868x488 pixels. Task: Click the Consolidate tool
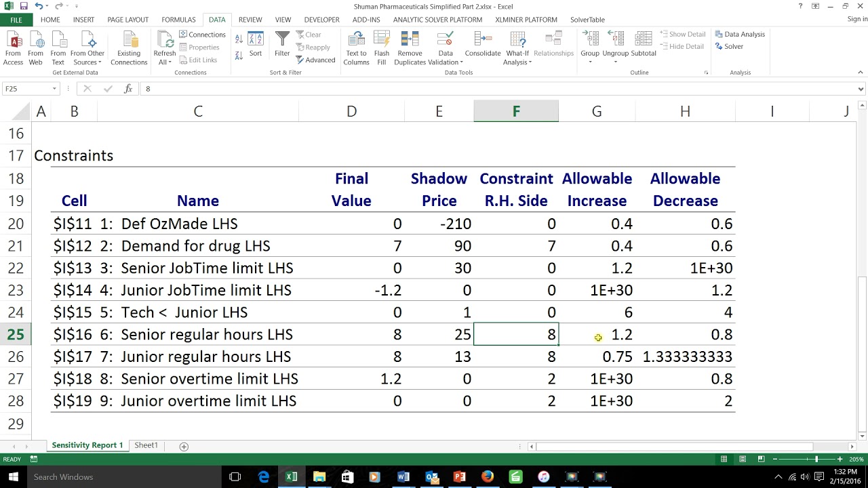(x=483, y=44)
